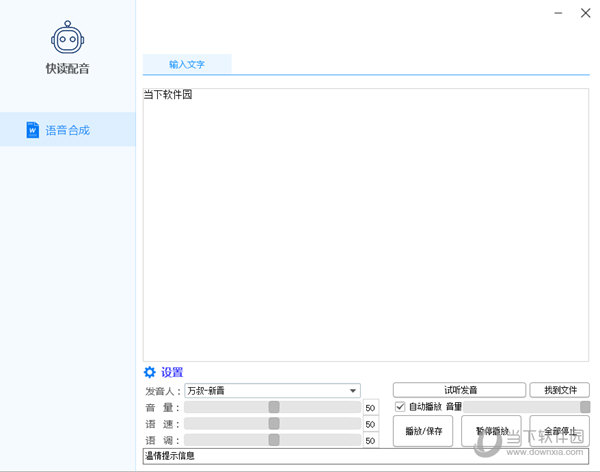The image size is (600, 472).
Task: Click the 发音人 dropdown arrow
Action: (353, 390)
